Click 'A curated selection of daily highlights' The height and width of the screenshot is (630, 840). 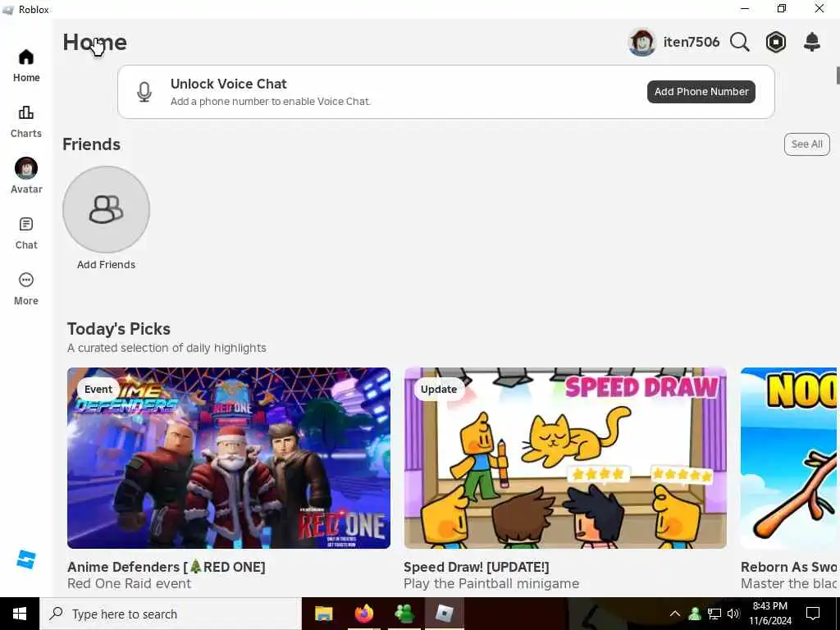point(167,348)
